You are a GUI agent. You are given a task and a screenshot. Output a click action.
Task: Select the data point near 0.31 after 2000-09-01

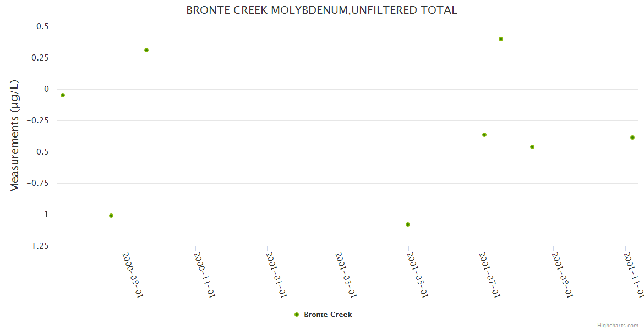click(146, 50)
